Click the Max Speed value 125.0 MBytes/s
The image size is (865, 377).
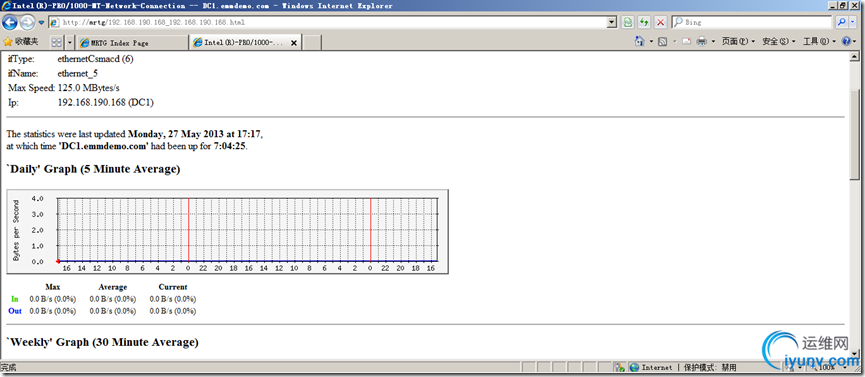(89, 88)
